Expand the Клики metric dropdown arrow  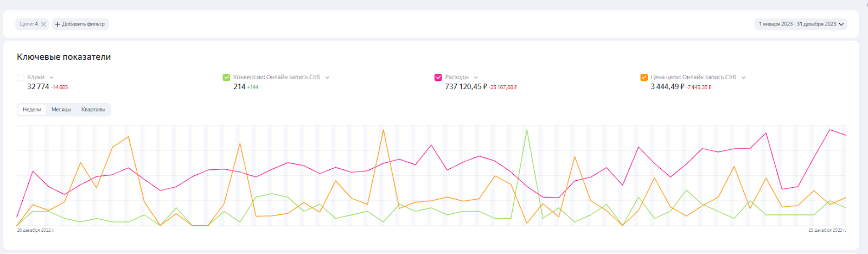click(x=52, y=78)
